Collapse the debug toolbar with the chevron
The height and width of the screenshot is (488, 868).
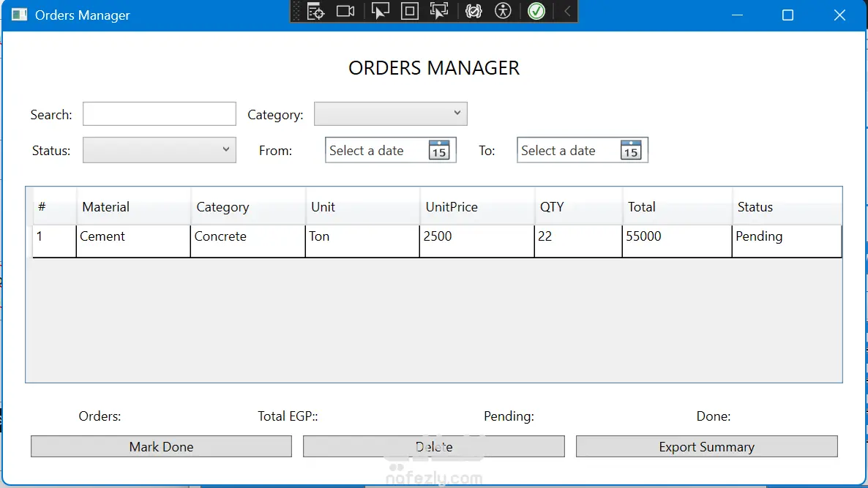567,11
